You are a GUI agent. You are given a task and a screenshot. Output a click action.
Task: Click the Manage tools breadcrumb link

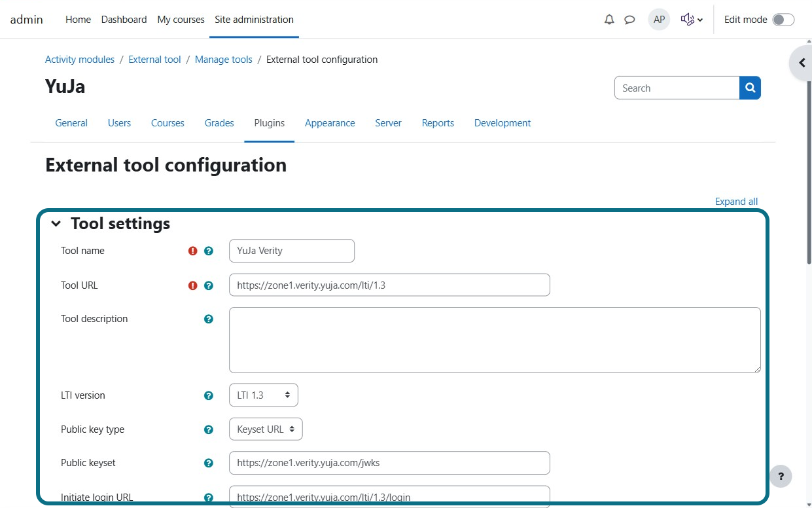click(224, 60)
